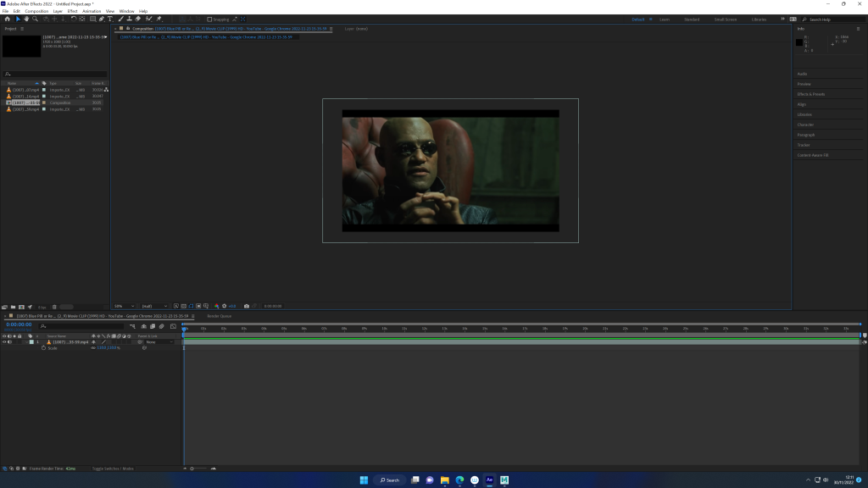Open the Graph Editor in timeline
The width and height of the screenshot is (868, 488).
[173, 326]
